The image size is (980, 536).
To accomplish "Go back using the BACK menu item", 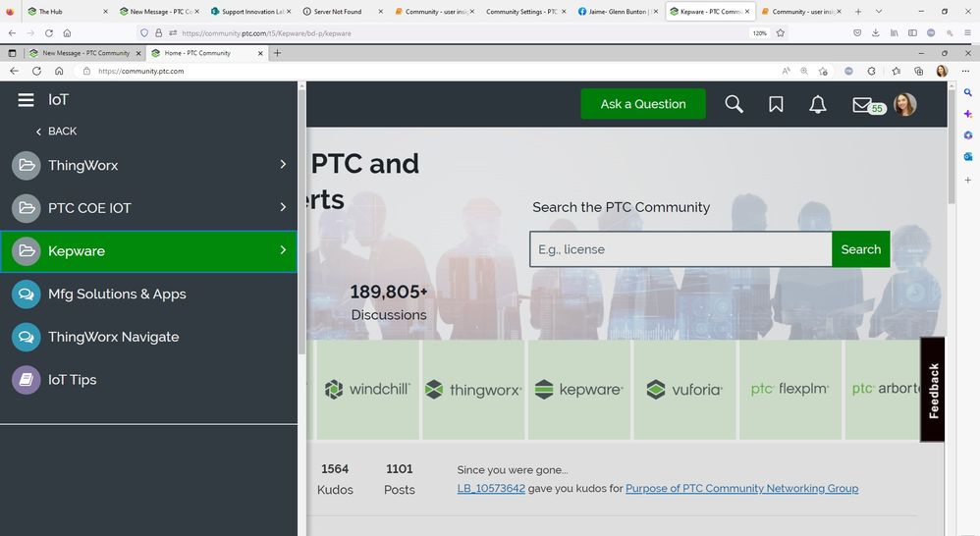I will click(x=56, y=132).
